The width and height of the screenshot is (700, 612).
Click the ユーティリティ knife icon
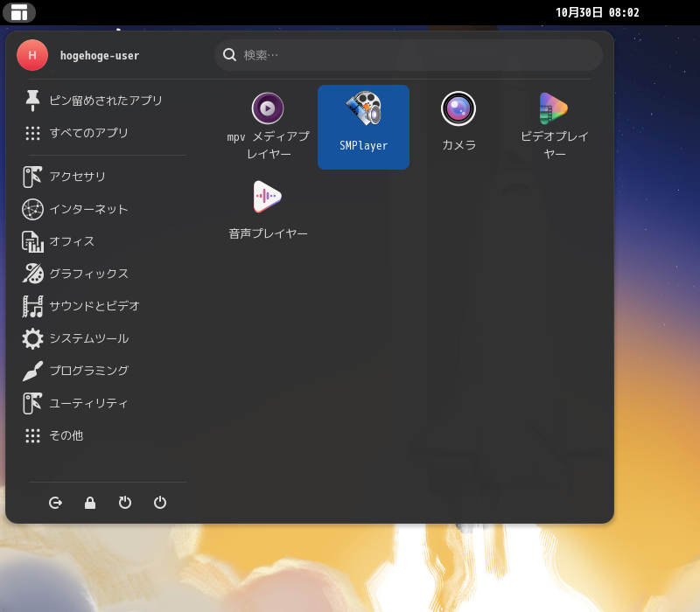(x=32, y=403)
